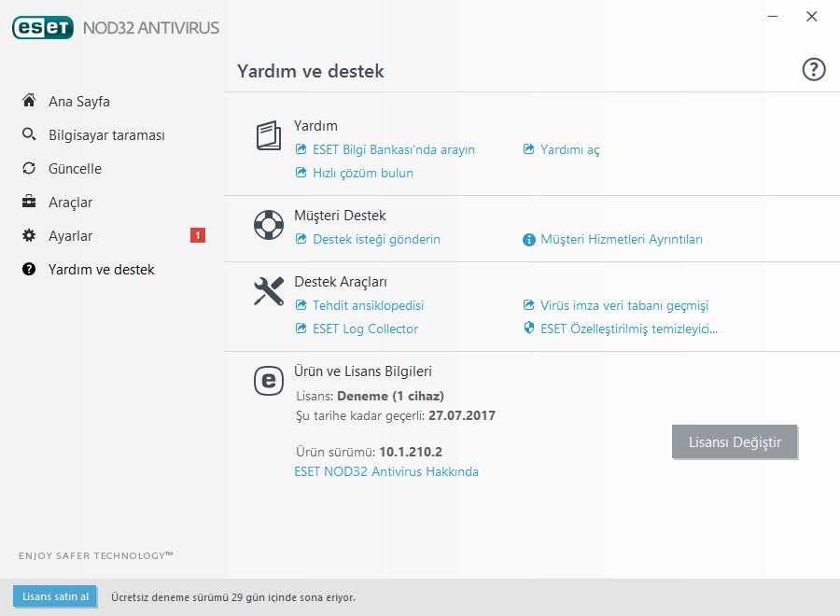Close the ESET window
The width and height of the screenshot is (840, 616).
point(812,17)
